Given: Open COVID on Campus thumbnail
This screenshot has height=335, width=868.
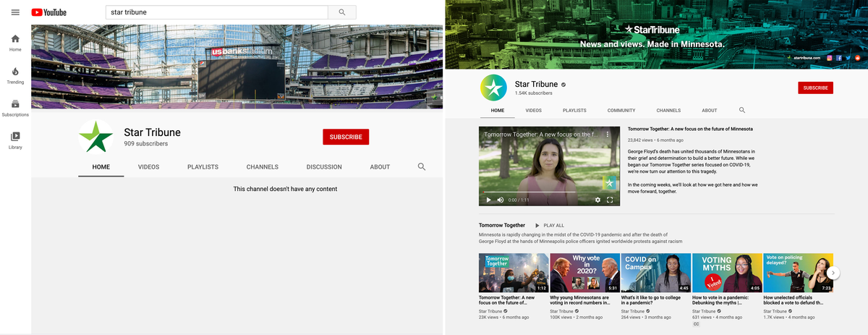Looking at the screenshot, I should click(x=655, y=273).
